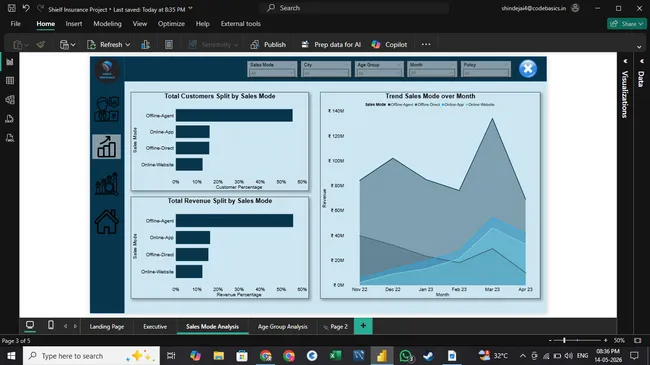
Task: Open the hidden Page 2 tab
Action: [x=336, y=326]
